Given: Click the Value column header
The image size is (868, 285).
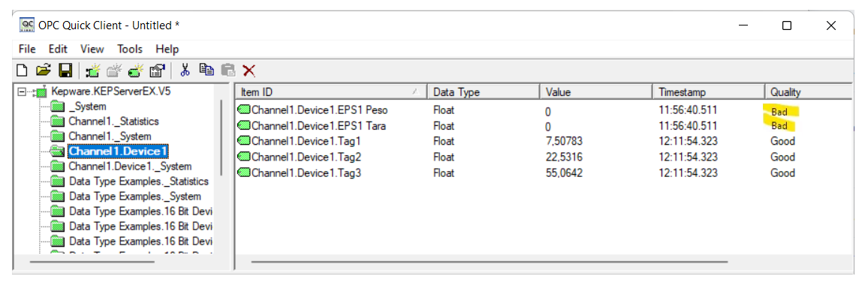Looking at the screenshot, I should coord(596,91).
